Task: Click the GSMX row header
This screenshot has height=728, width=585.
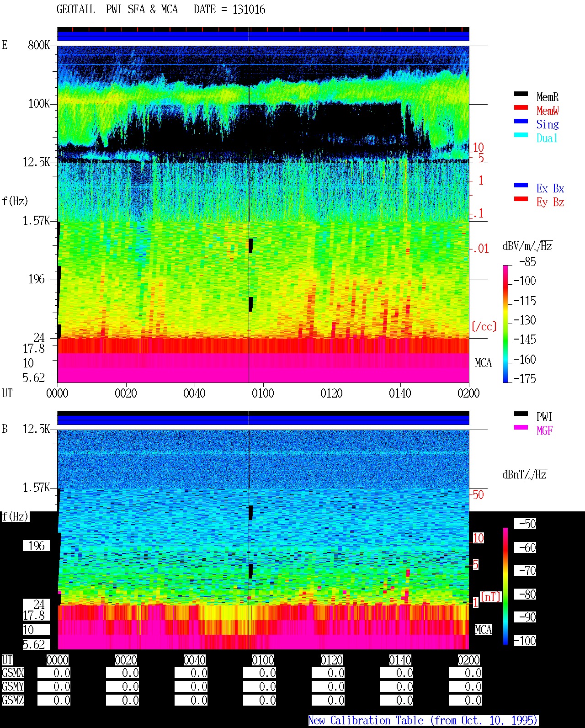Action: point(13,673)
